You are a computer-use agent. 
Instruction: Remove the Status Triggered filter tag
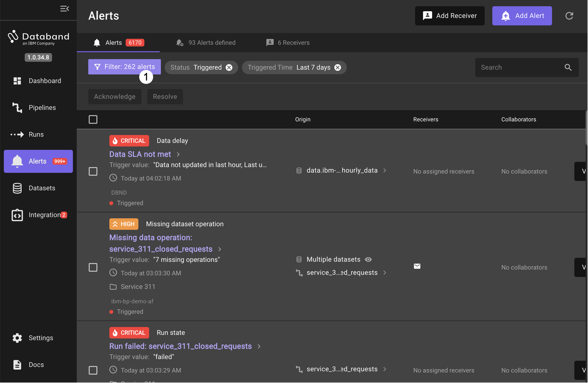(x=229, y=68)
